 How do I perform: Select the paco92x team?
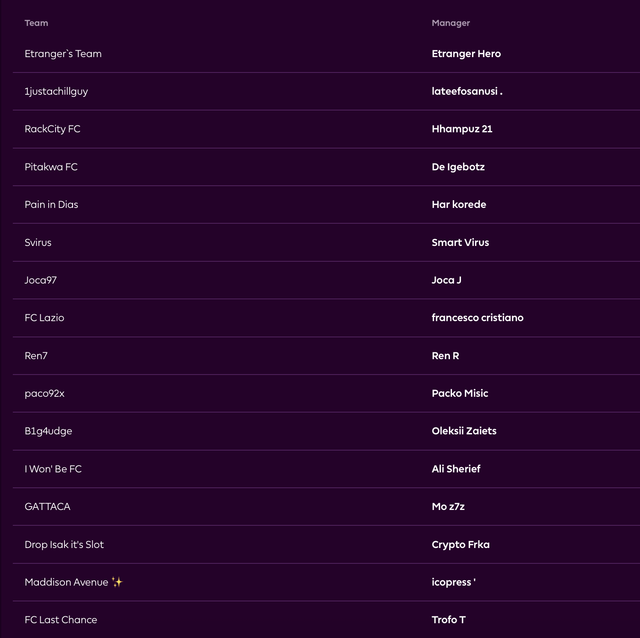44,393
